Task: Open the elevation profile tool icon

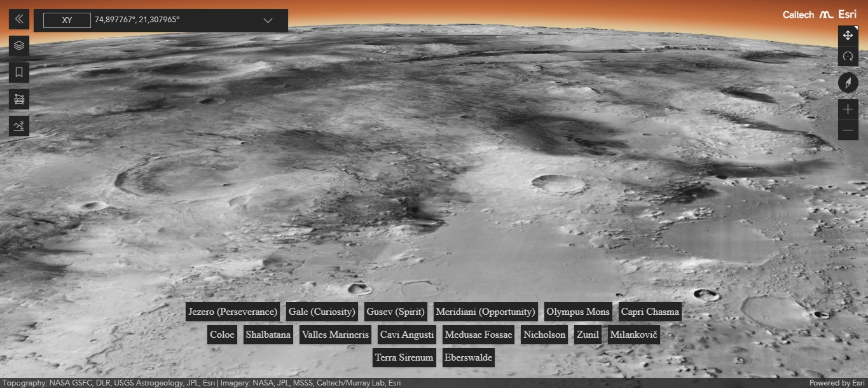Action: tap(19, 126)
